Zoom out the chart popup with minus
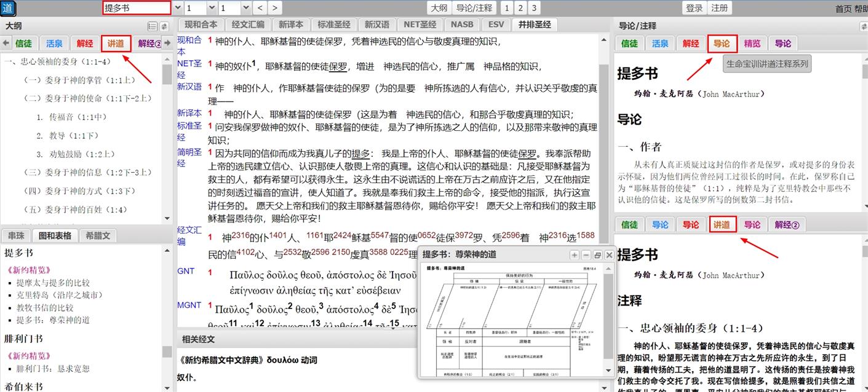 point(586,255)
